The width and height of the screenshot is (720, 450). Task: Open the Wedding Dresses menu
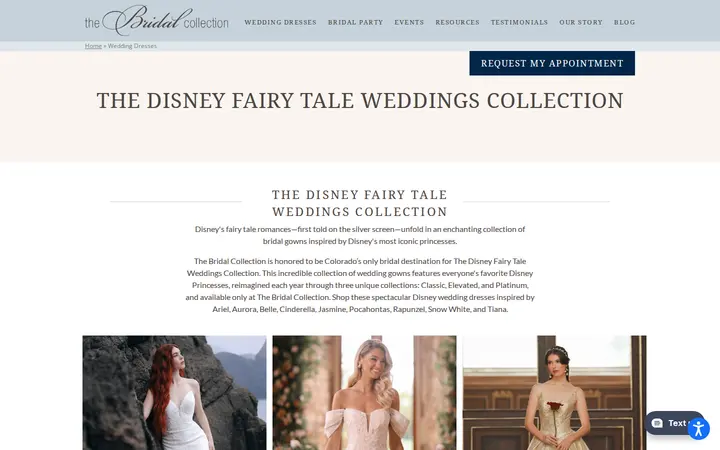280,22
